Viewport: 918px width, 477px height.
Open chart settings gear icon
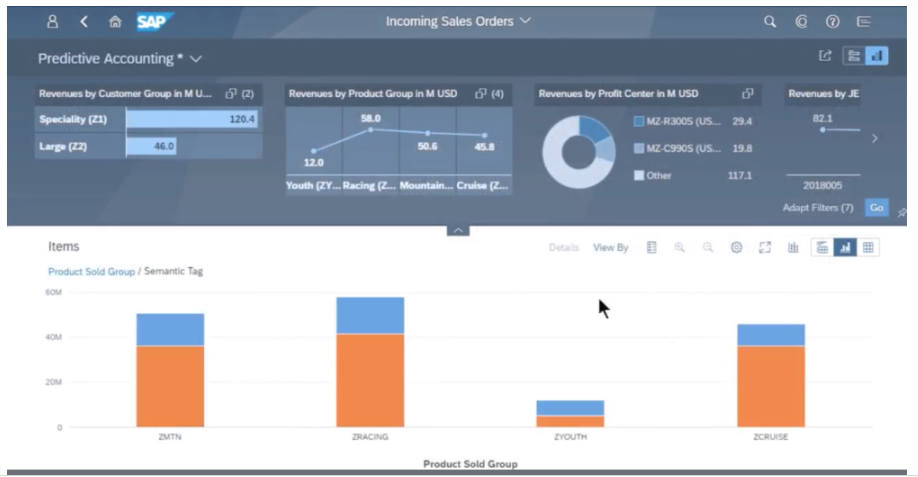736,247
